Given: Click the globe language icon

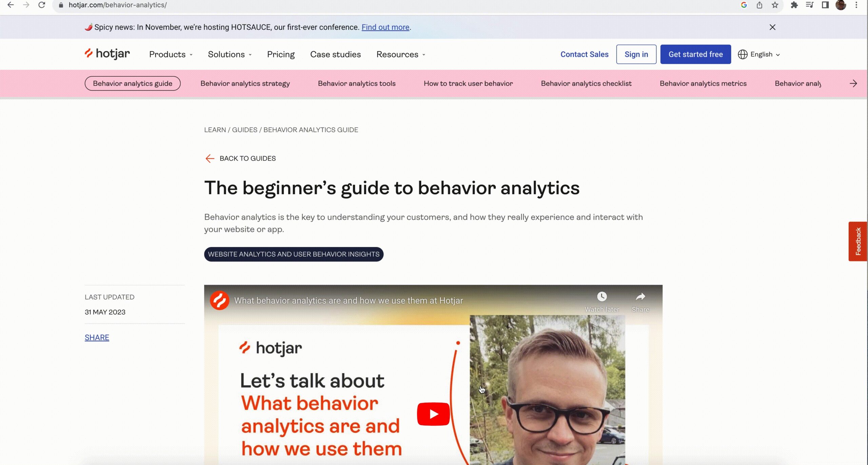Looking at the screenshot, I should [x=743, y=54].
